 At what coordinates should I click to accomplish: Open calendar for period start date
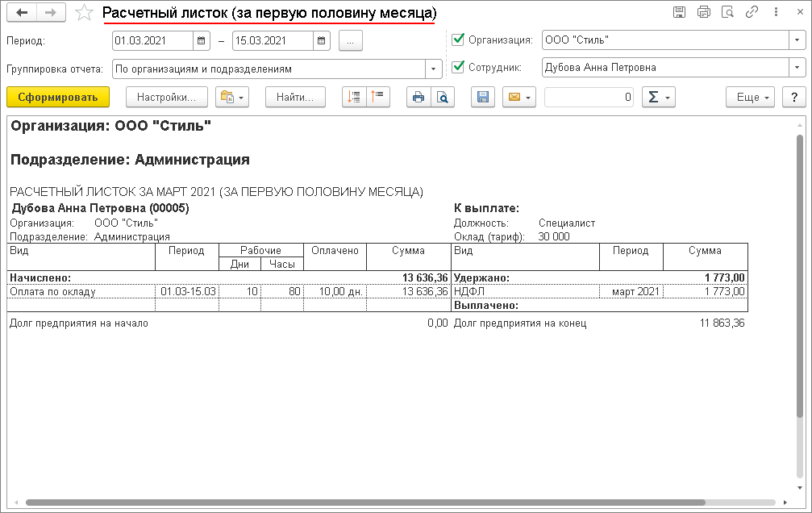pyautogui.click(x=201, y=40)
